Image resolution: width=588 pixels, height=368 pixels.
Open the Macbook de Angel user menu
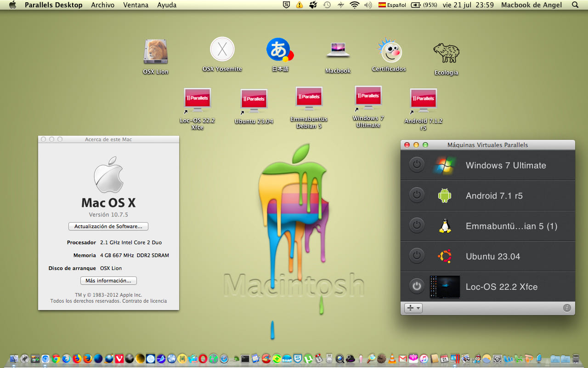(x=531, y=5)
